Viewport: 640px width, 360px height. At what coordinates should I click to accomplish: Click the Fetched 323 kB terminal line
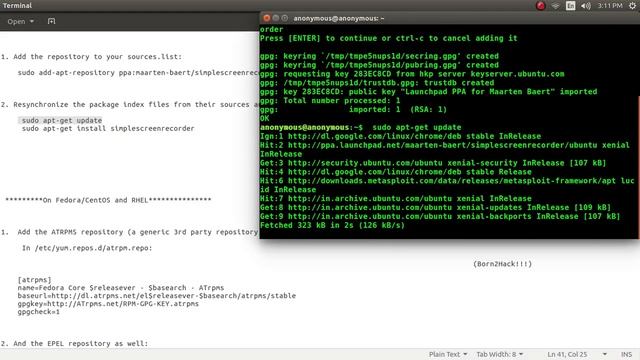(332, 225)
